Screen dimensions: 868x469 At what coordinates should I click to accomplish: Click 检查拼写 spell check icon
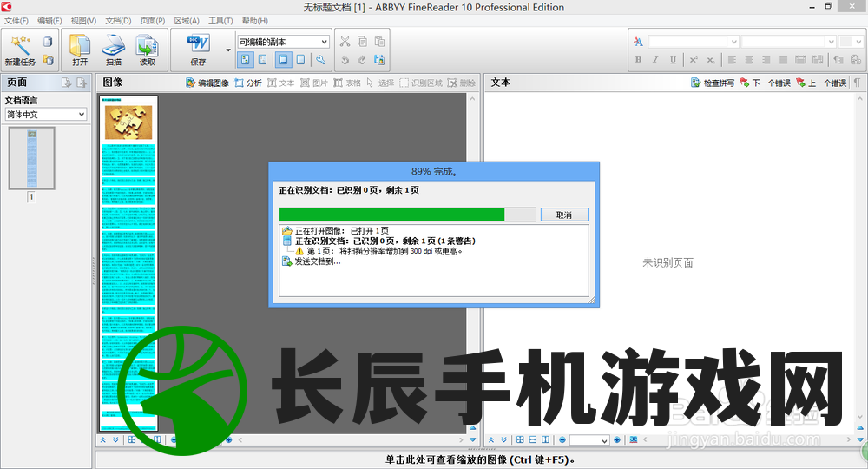coord(713,83)
